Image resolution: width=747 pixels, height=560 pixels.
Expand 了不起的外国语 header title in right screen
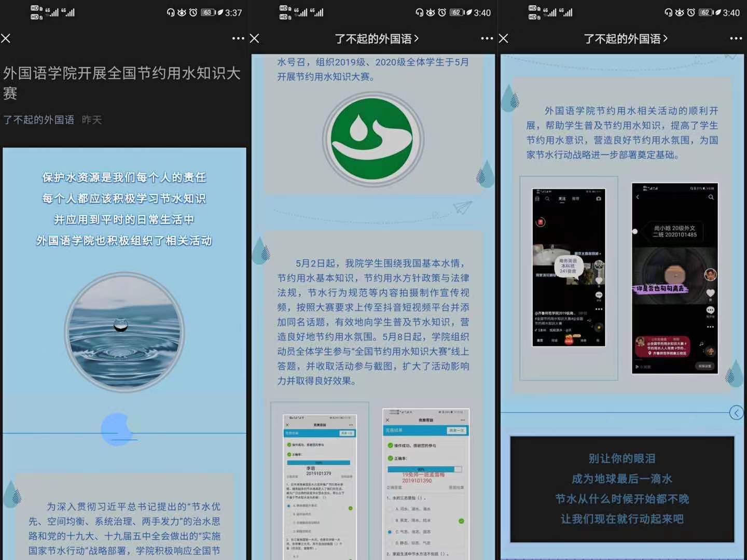[626, 39]
